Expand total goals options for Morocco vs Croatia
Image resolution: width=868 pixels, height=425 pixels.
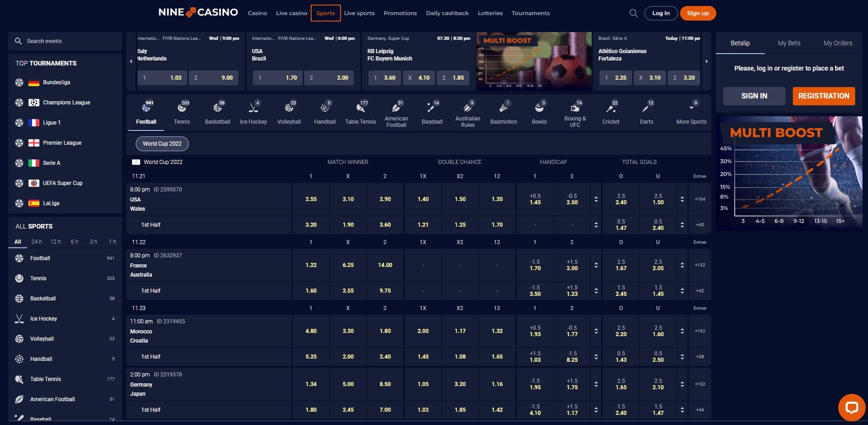682,331
